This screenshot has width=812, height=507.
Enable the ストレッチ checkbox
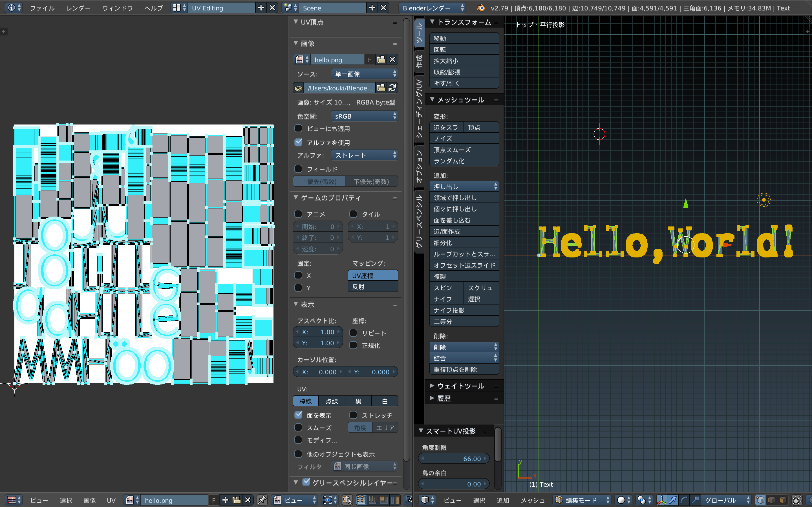pos(353,415)
